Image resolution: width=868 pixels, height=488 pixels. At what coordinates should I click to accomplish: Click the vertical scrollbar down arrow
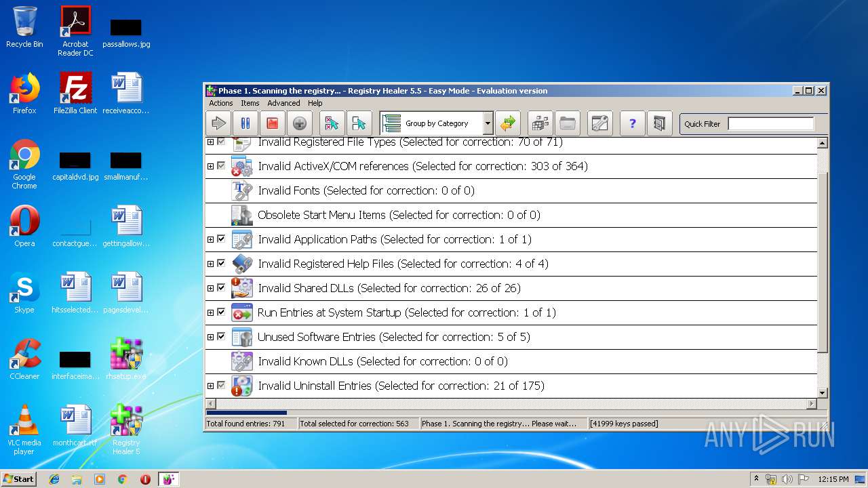(823, 392)
